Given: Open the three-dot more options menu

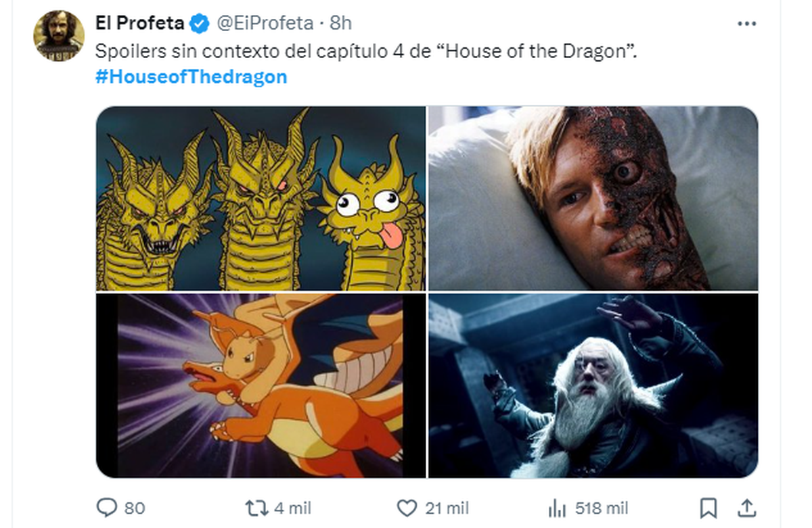Looking at the screenshot, I should coord(746,24).
